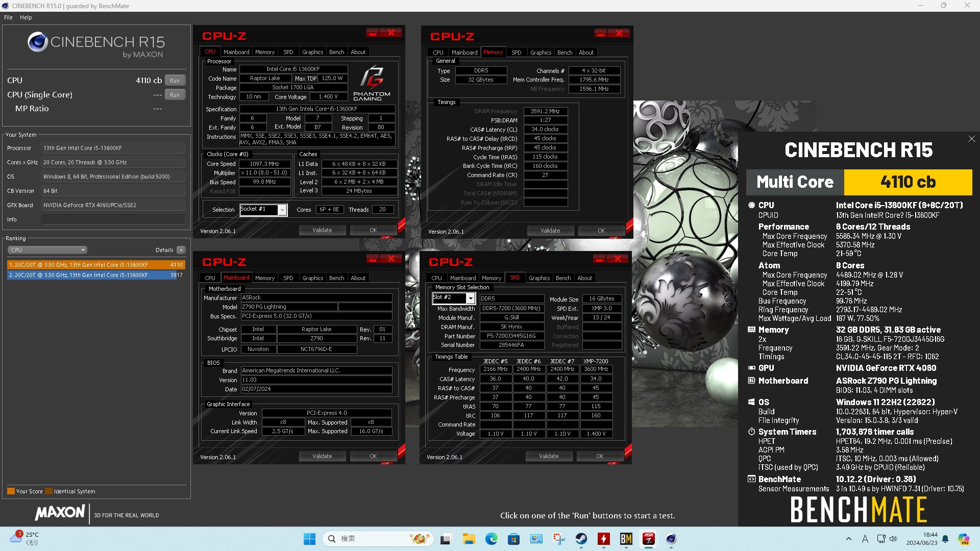Screen dimensions: 980x551
Task: Open CPU tab in SPD window
Action: (436, 278)
